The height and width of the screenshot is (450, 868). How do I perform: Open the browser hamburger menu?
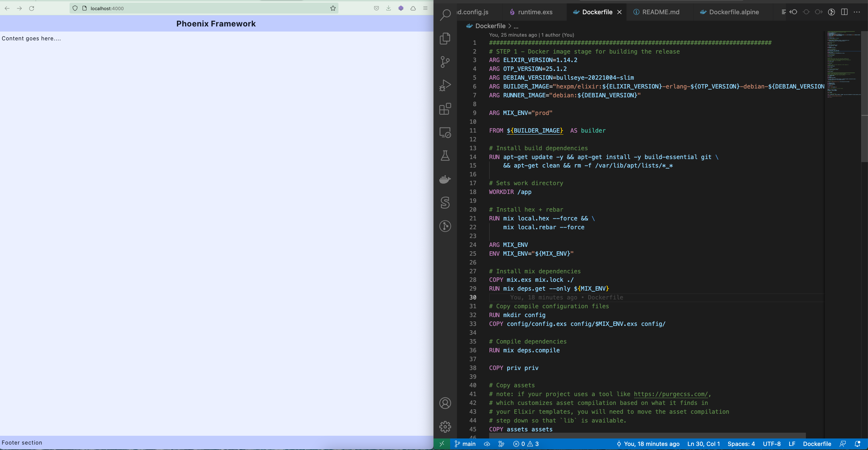(x=425, y=8)
